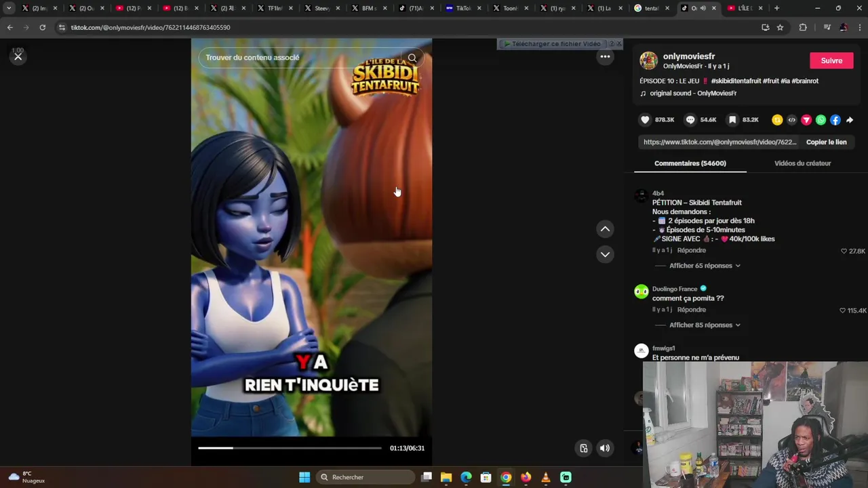Toggle the auto-scroll icon next to volume
This screenshot has width=868, height=488.
[583, 448]
